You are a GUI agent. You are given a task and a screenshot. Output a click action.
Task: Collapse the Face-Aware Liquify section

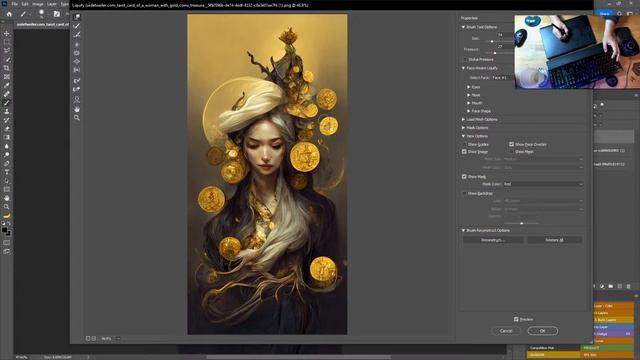coord(463,68)
